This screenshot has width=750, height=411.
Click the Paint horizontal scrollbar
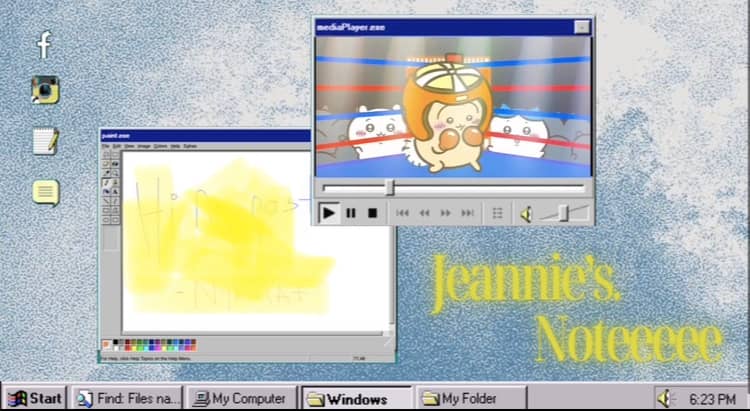(253, 333)
